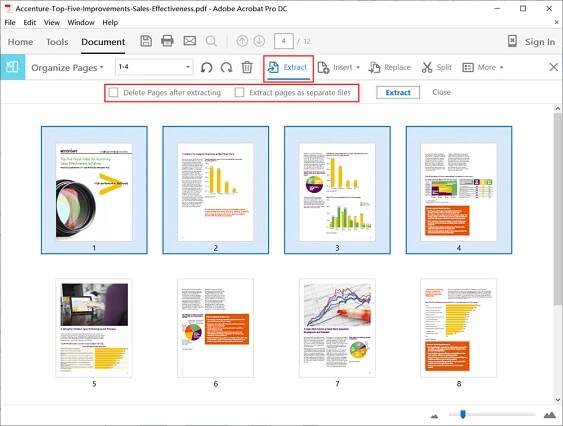Select page 8 thumbnail
The height and width of the screenshot is (426, 563).
[459, 328]
